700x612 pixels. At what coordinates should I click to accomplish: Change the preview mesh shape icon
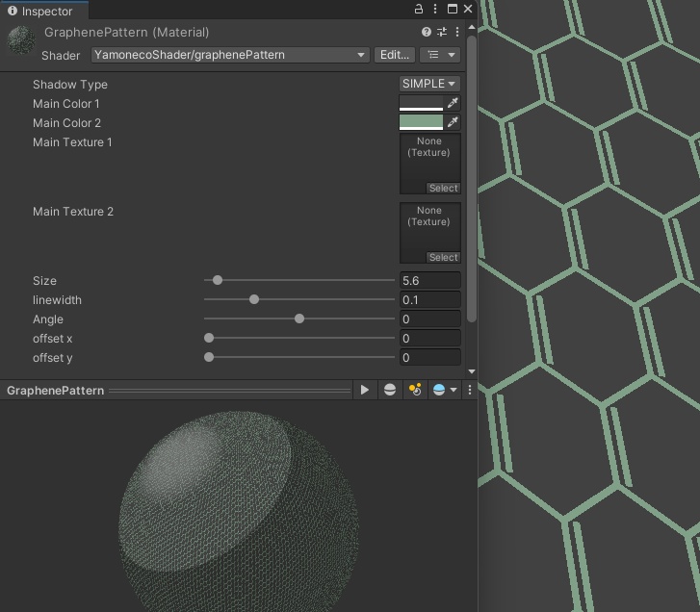click(x=390, y=390)
